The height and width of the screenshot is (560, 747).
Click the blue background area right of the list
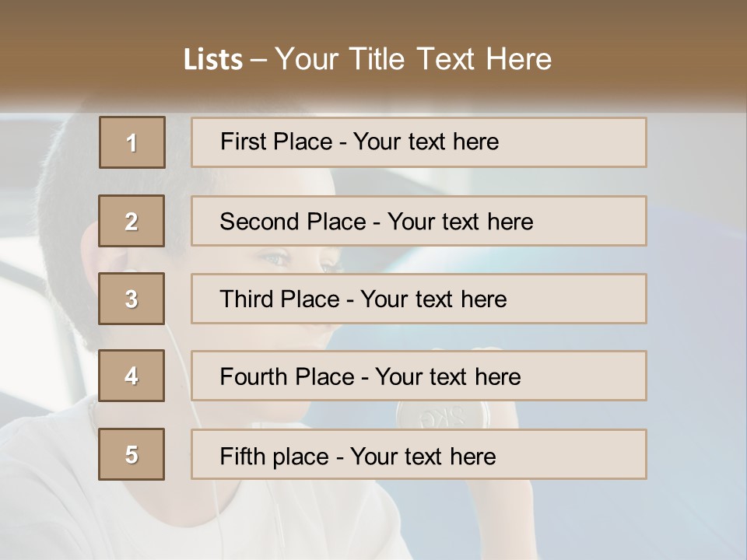pyautogui.click(x=693, y=311)
